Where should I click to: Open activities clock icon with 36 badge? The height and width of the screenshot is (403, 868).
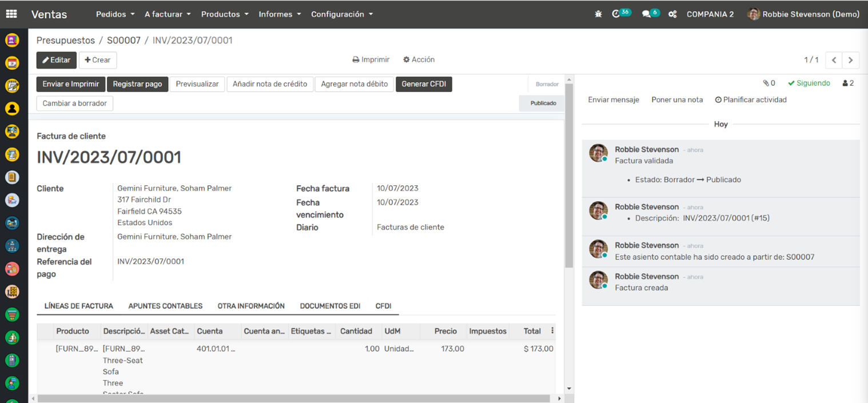point(616,14)
